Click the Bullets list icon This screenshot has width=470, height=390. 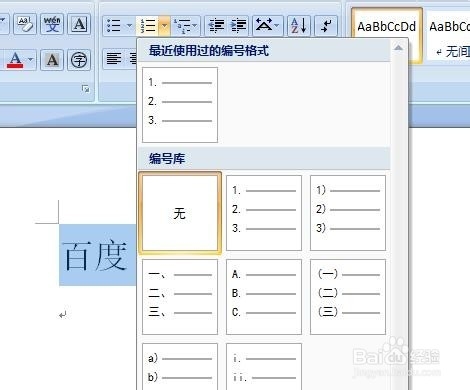pos(113,25)
